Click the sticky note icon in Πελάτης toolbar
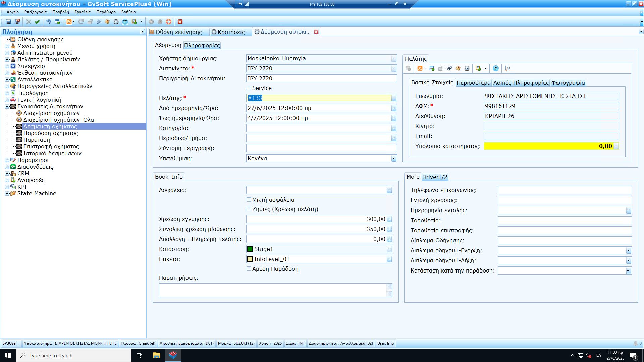Viewport: 644px width, 362px height. pos(458,68)
